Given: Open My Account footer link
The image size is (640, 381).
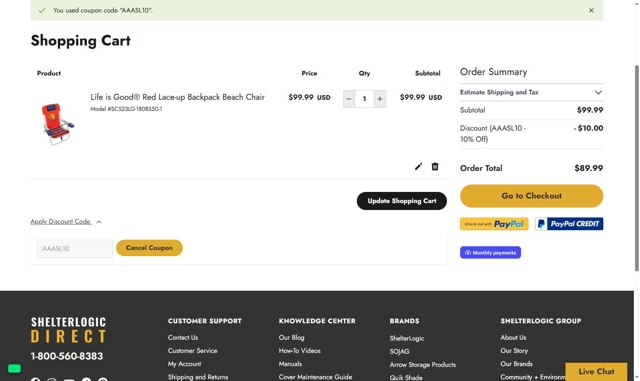Looking at the screenshot, I should (184, 364).
